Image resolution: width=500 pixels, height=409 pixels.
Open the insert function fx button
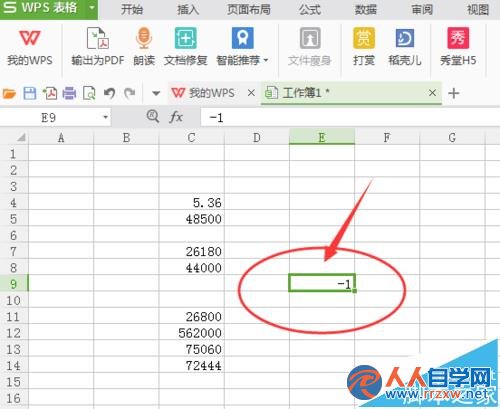(176, 117)
